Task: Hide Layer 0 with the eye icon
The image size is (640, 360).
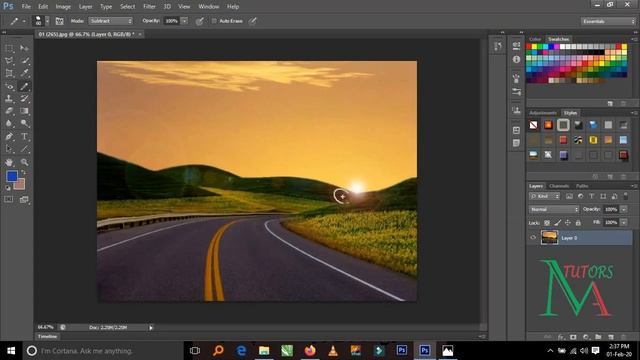Action: (533, 238)
